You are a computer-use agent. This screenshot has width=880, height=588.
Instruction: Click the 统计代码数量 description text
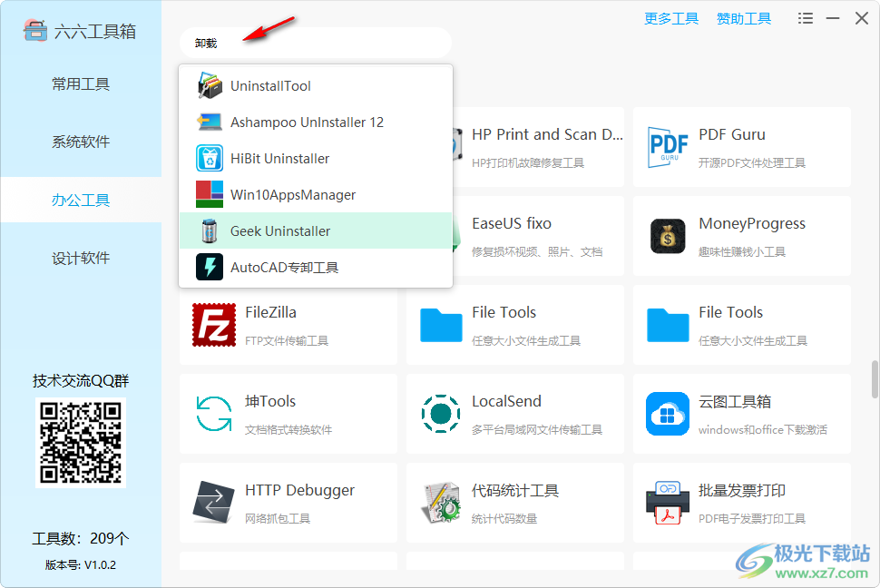click(x=504, y=518)
